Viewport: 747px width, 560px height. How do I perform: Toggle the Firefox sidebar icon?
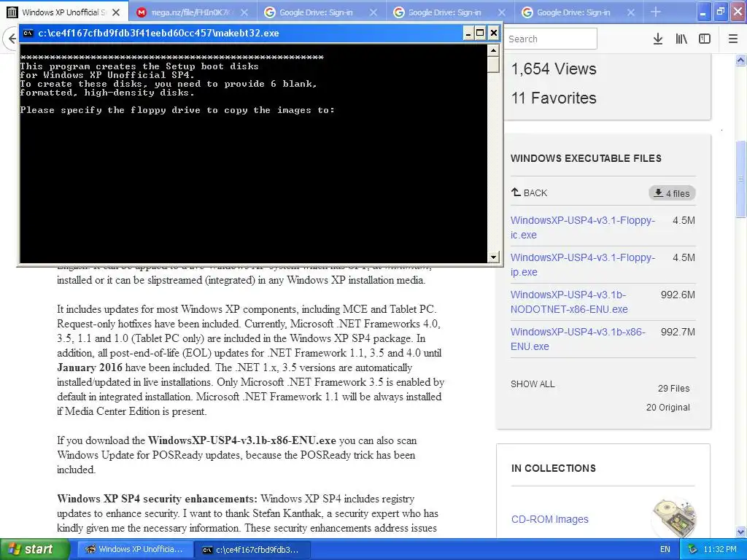(x=705, y=39)
